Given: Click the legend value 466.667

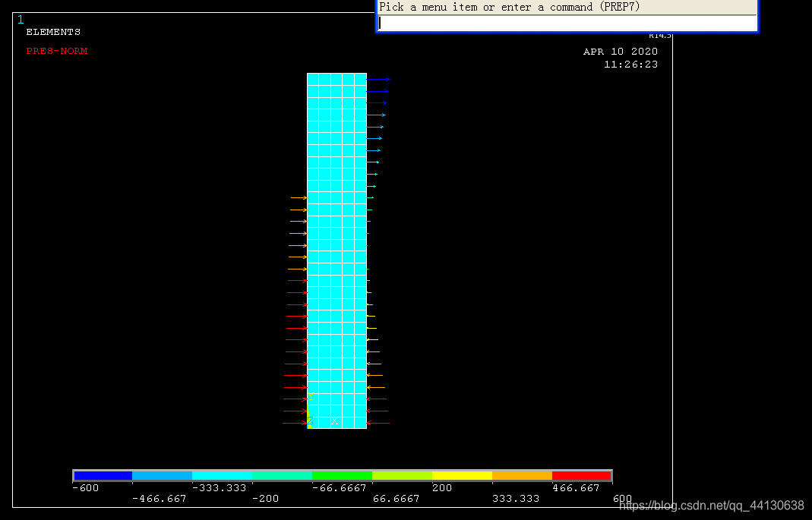Looking at the screenshot, I should tap(575, 488).
